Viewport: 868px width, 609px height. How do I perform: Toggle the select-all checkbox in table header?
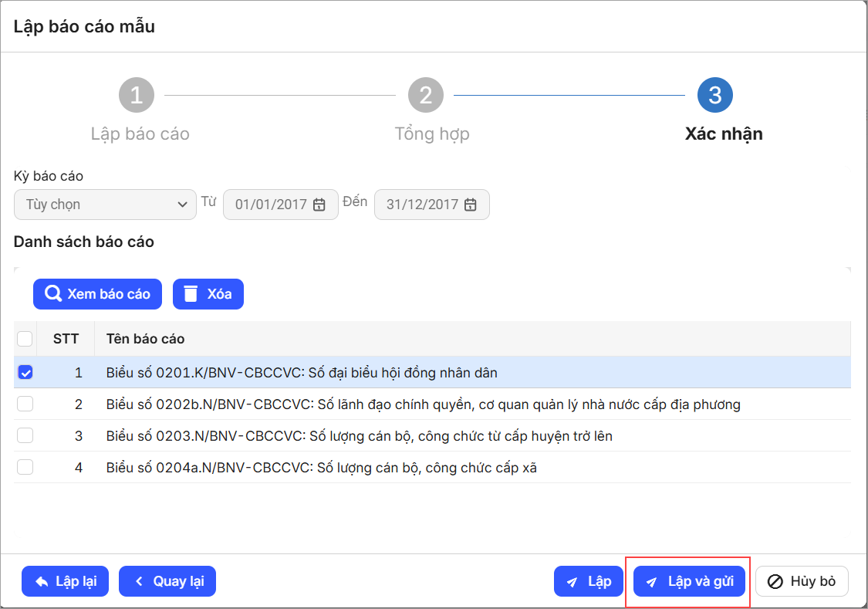coord(25,339)
